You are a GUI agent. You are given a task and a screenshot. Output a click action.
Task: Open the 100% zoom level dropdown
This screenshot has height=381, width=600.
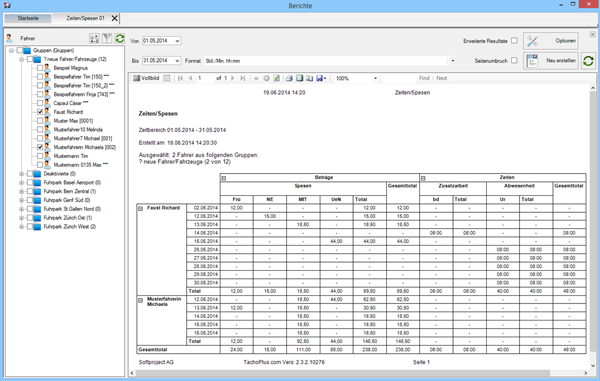(x=375, y=78)
